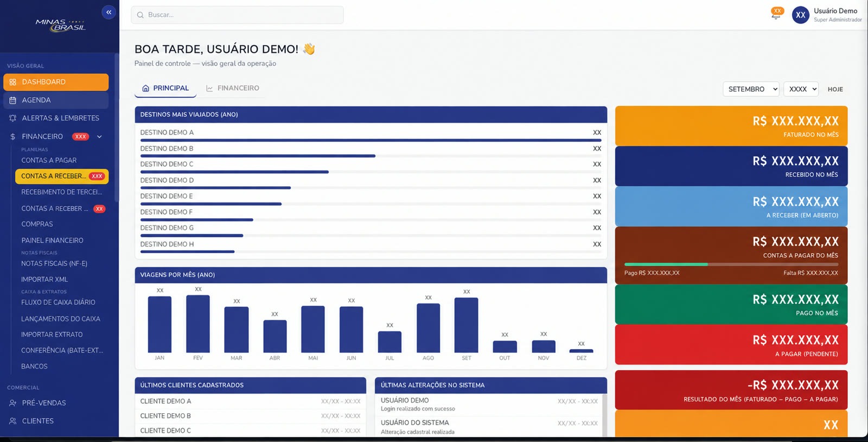Click the search magnifier icon

(140, 15)
